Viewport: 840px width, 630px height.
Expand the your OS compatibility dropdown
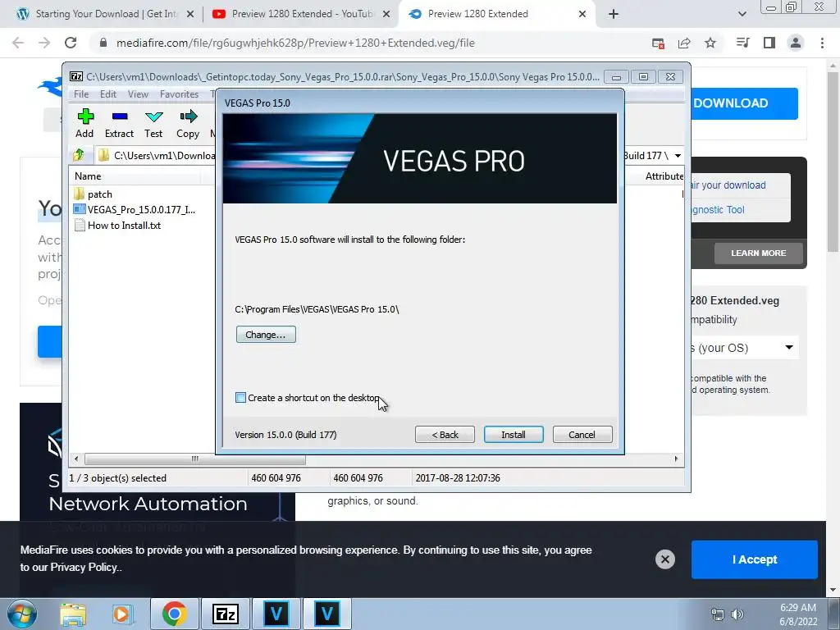point(745,348)
